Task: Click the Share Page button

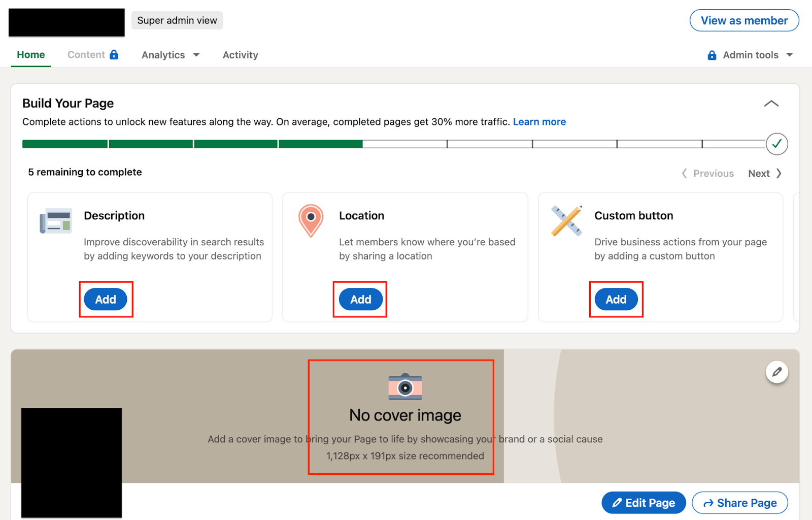Action: tap(740, 503)
